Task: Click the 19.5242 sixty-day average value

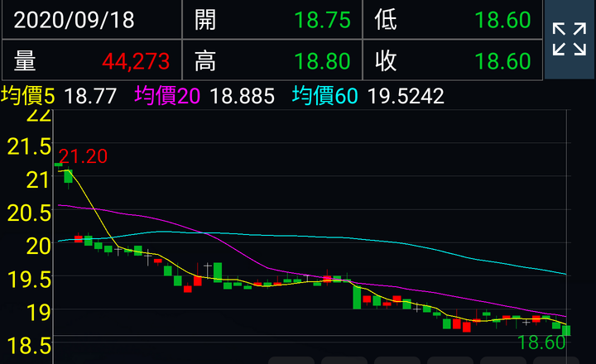Action: (x=406, y=96)
